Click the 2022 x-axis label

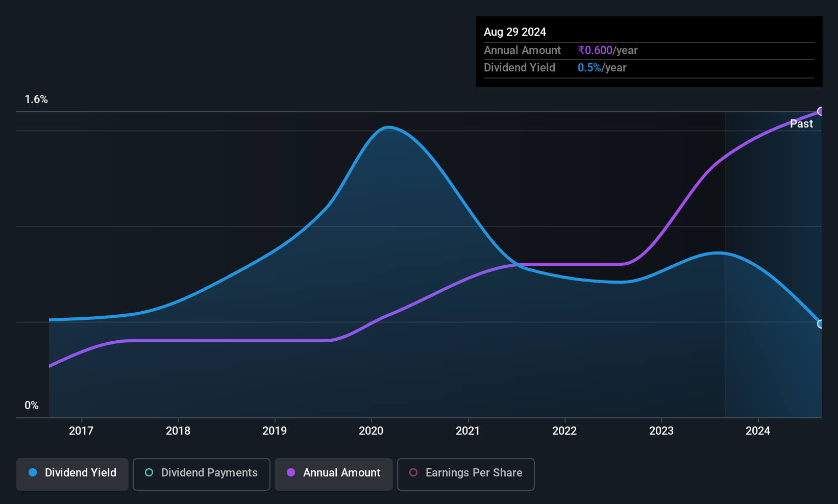click(564, 431)
